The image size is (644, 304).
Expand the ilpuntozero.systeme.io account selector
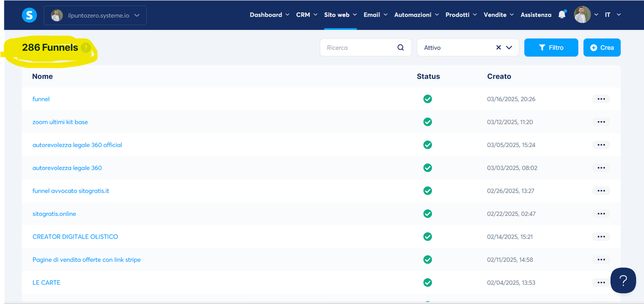(95, 15)
